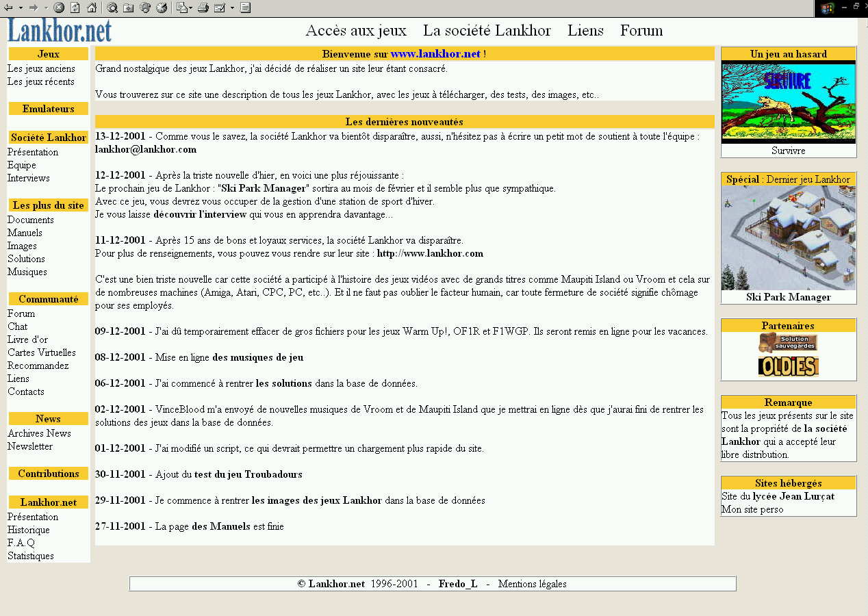Open the 'Liens' top menu item
868x616 pixels.
585,30
